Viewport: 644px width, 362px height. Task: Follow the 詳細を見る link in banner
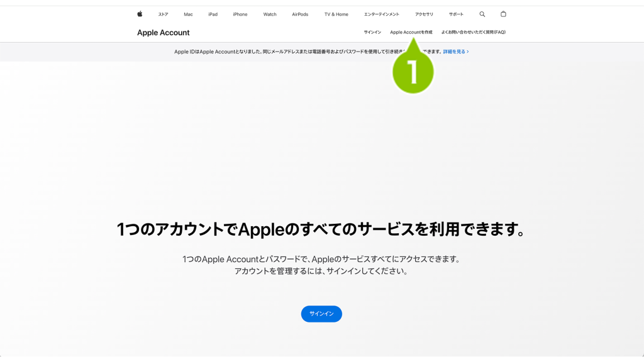[x=456, y=52]
